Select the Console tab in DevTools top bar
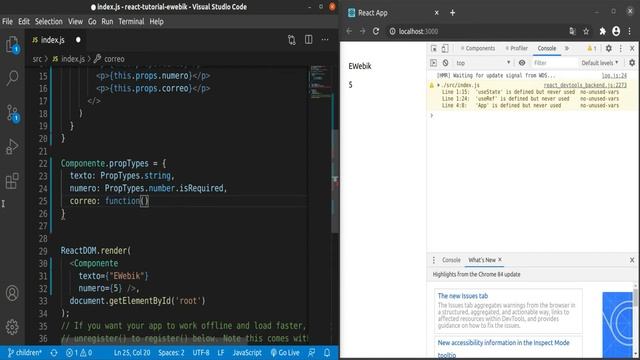This screenshot has width=640, height=360. (x=547, y=48)
